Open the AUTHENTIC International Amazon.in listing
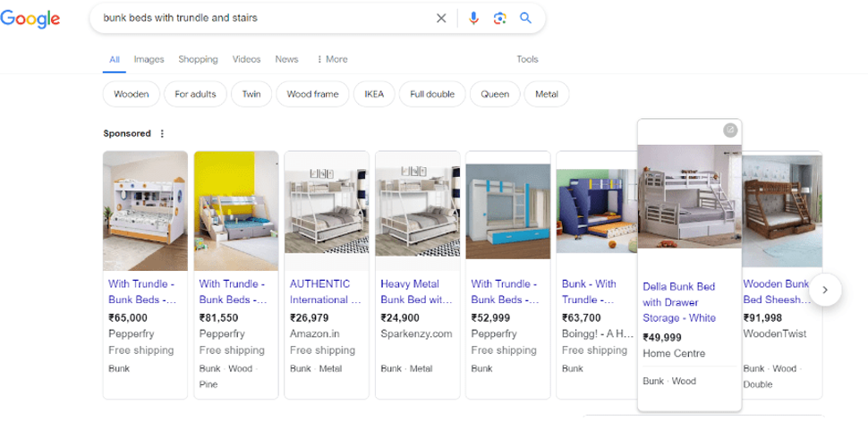The image size is (868, 438). point(325,291)
